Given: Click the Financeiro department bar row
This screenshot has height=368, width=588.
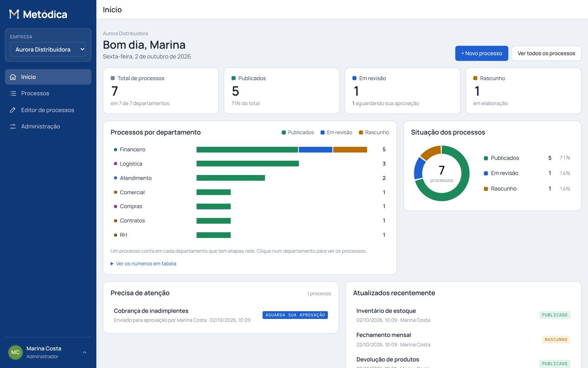Looking at the screenshot, I should pos(250,149).
